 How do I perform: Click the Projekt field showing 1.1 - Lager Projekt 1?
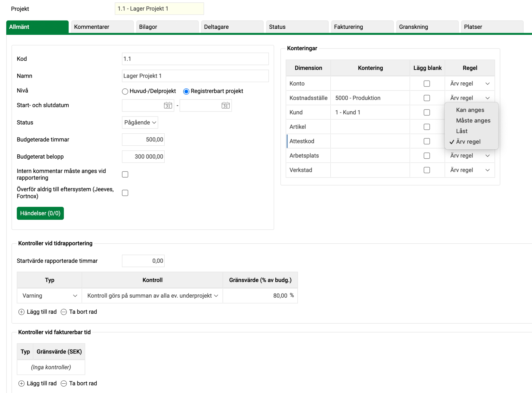click(x=159, y=9)
